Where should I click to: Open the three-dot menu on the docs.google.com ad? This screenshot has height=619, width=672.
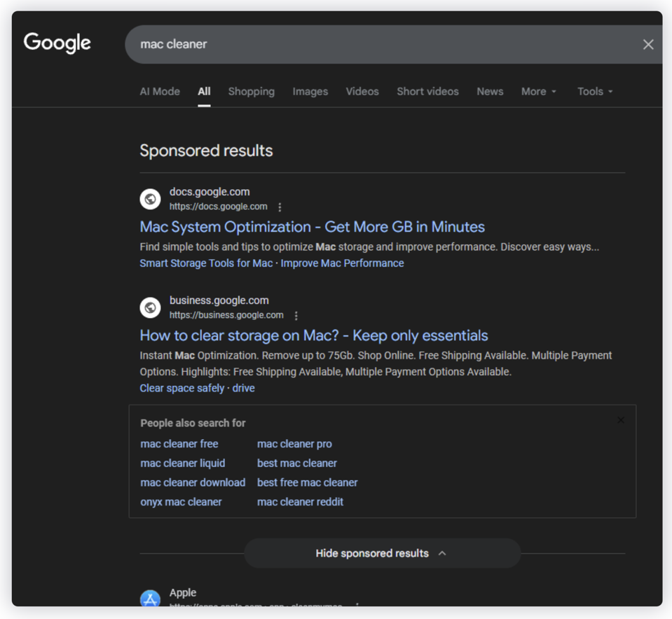[x=280, y=207]
